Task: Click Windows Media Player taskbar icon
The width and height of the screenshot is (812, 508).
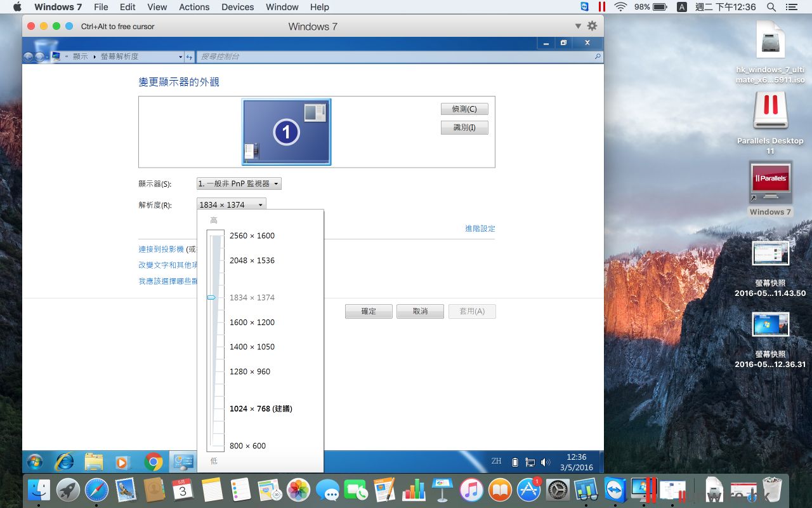Action: [x=123, y=462]
